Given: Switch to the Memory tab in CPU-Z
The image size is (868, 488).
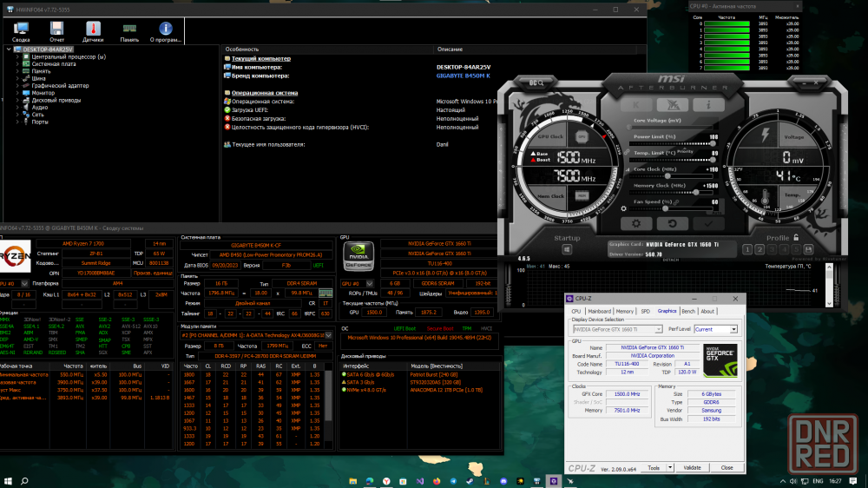Looking at the screenshot, I should [x=624, y=312].
